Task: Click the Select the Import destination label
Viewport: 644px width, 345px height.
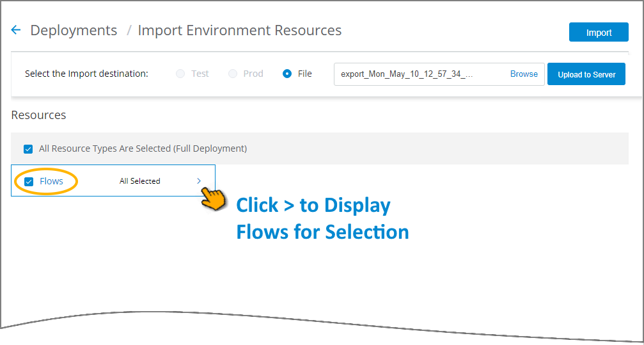Action: [x=86, y=74]
